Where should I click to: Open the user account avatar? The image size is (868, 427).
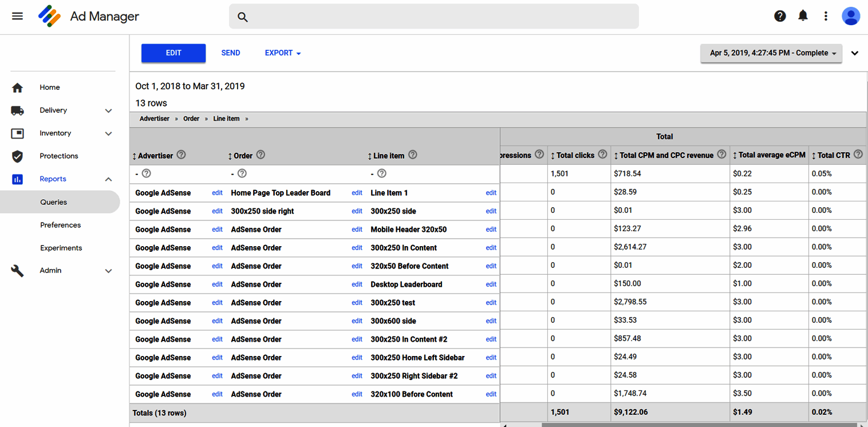pyautogui.click(x=851, y=16)
